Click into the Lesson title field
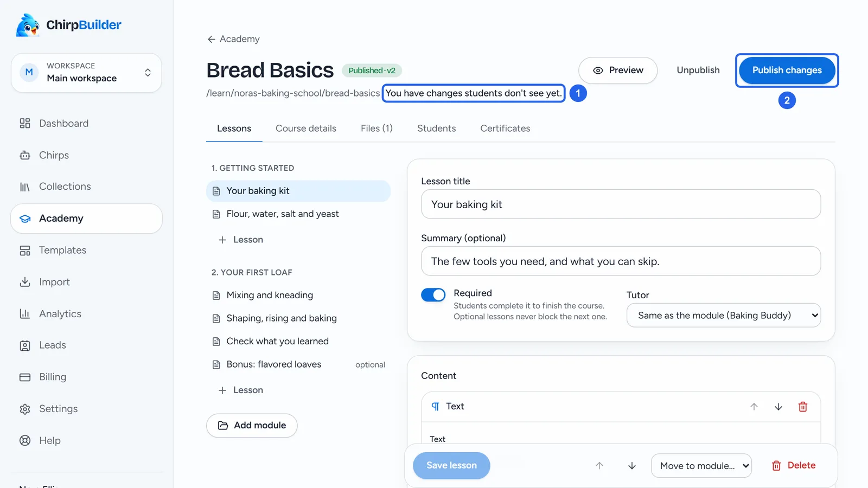Screen dimensions: 868x488 pyautogui.click(x=621, y=204)
